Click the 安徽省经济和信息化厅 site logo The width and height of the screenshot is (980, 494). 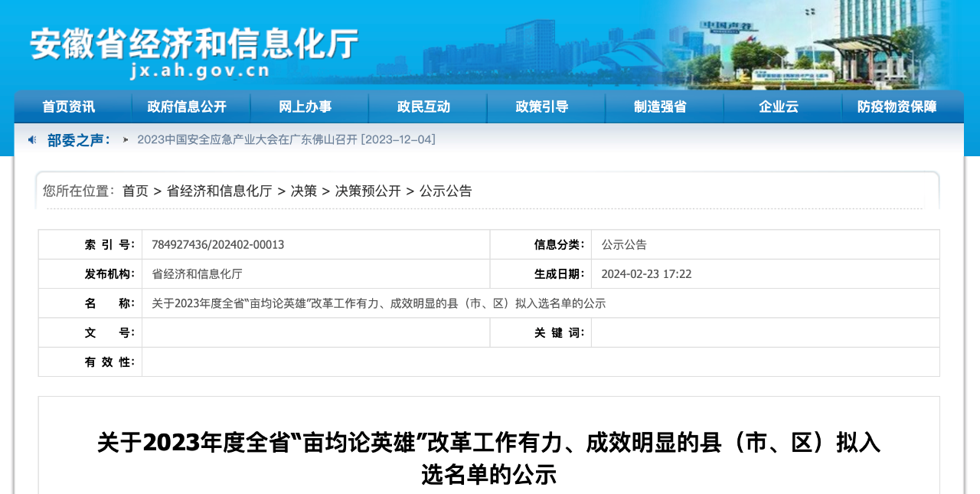(x=194, y=44)
